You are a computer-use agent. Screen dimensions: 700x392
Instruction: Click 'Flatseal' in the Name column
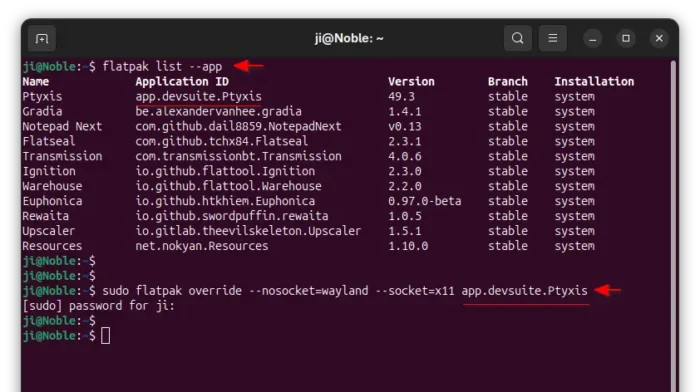(49, 142)
